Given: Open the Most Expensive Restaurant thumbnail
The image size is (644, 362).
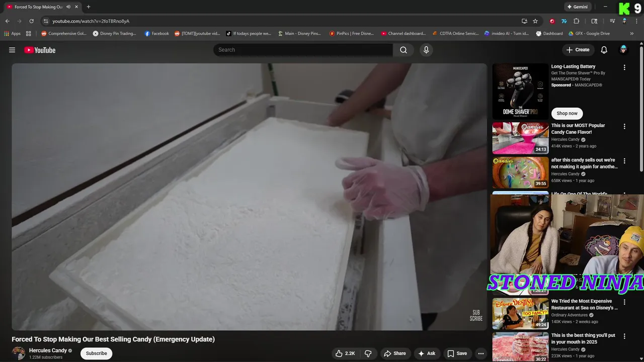Looking at the screenshot, I should coord(520,314).
